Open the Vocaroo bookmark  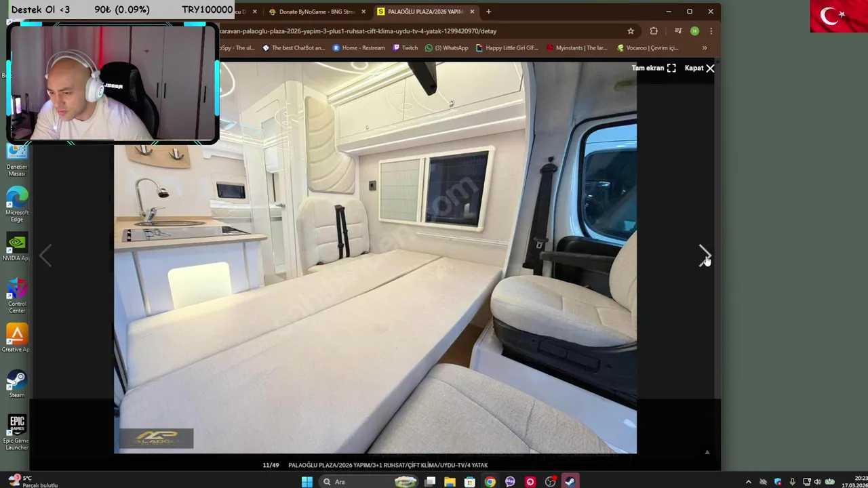648,47
